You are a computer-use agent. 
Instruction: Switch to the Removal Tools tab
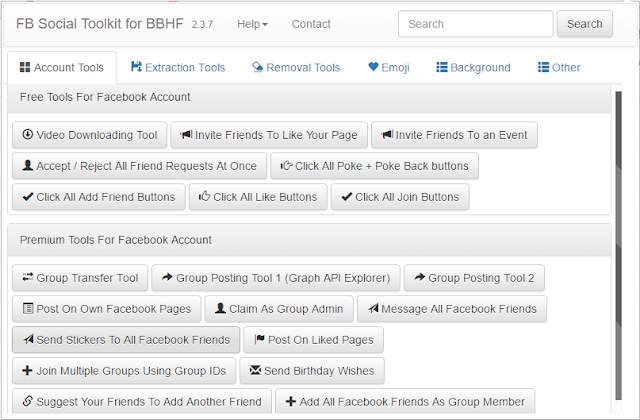(296, 68)
